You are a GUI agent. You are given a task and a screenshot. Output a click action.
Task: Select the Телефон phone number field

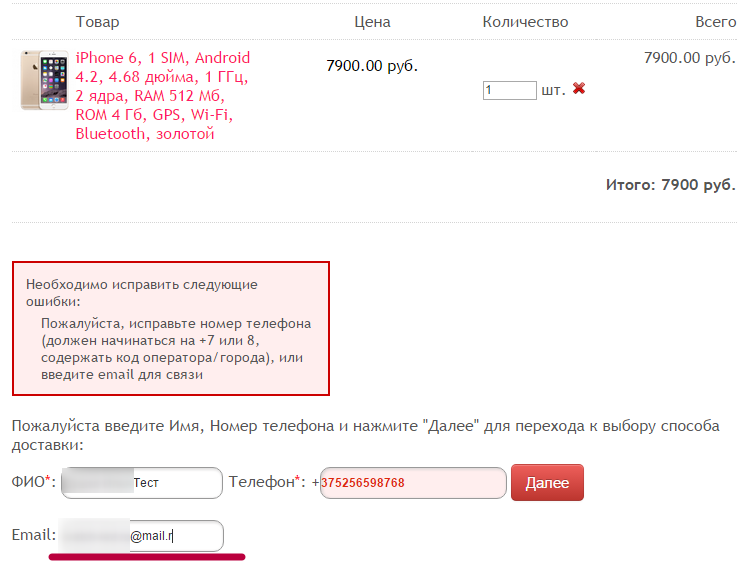point(413,483)
